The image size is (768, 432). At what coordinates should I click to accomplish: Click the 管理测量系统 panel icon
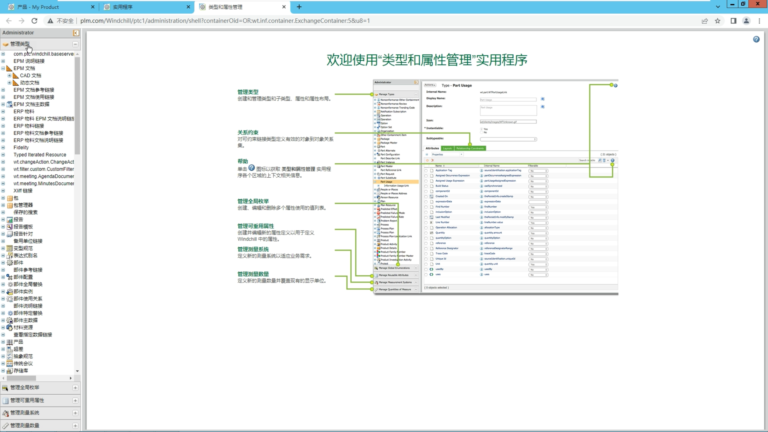5,413
